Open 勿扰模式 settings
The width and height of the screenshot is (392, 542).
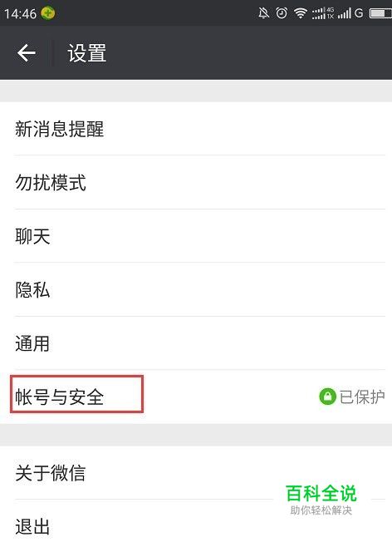pyautogui.click(x=196, y=182)
